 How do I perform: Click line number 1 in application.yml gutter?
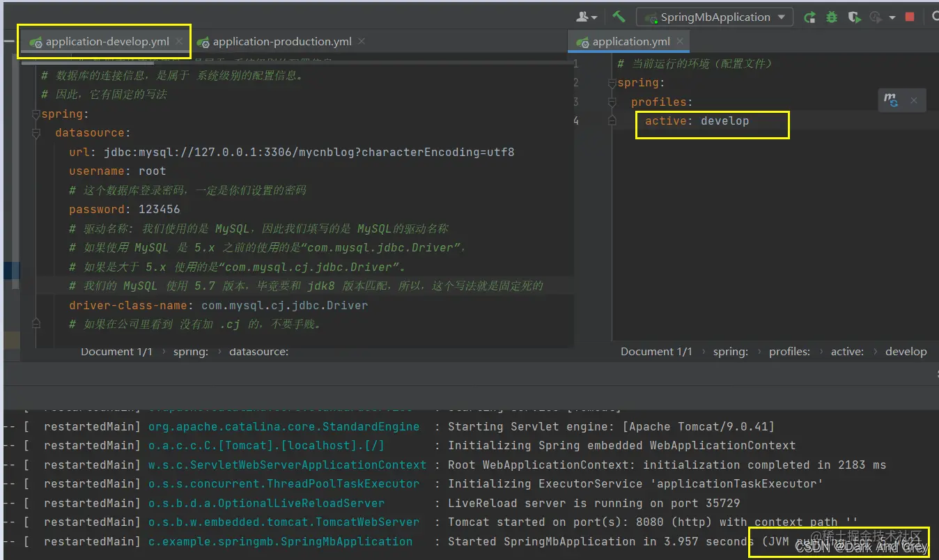click(x=576, y=63)
